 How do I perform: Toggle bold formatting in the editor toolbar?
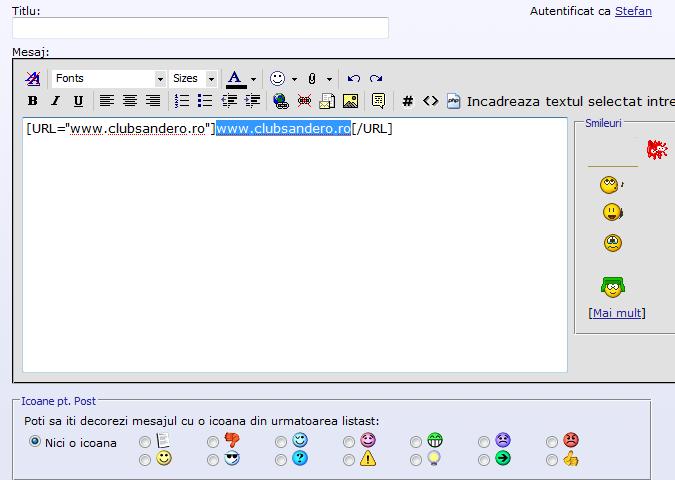click(33, 101)
